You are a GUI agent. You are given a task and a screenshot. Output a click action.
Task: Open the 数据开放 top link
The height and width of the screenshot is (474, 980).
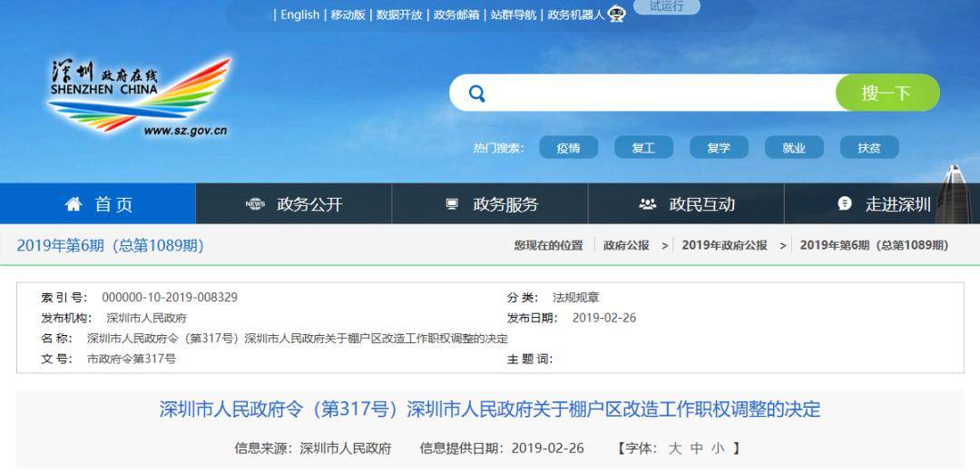399,15
